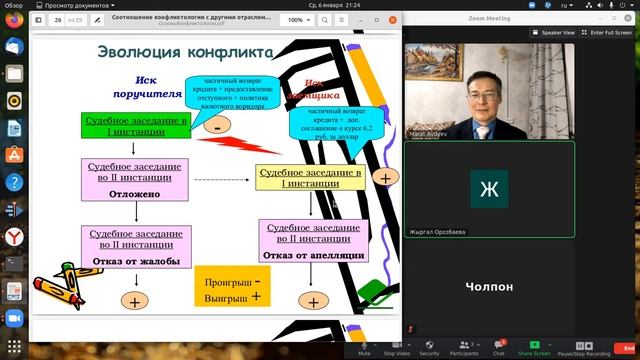Select Marat Avdyev's video tile
Image resolution: width=640 pixels, height=360 pixels.
click(489, 91)
